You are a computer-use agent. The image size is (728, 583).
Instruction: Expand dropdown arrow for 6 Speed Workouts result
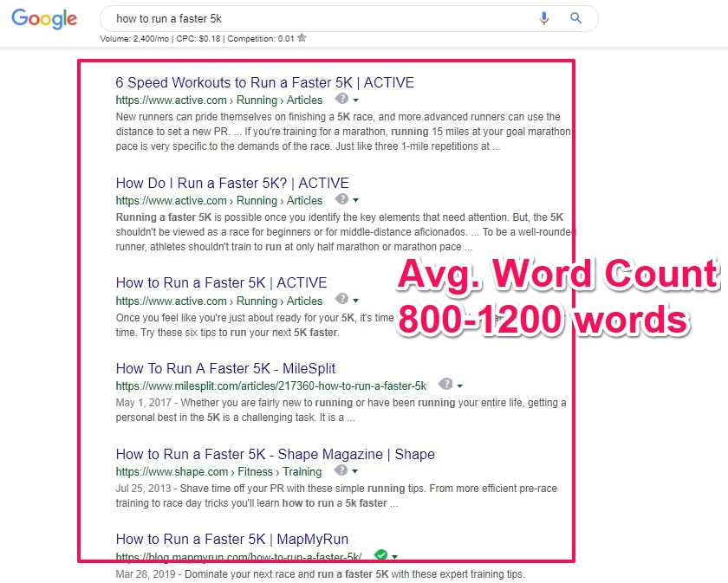356,100
